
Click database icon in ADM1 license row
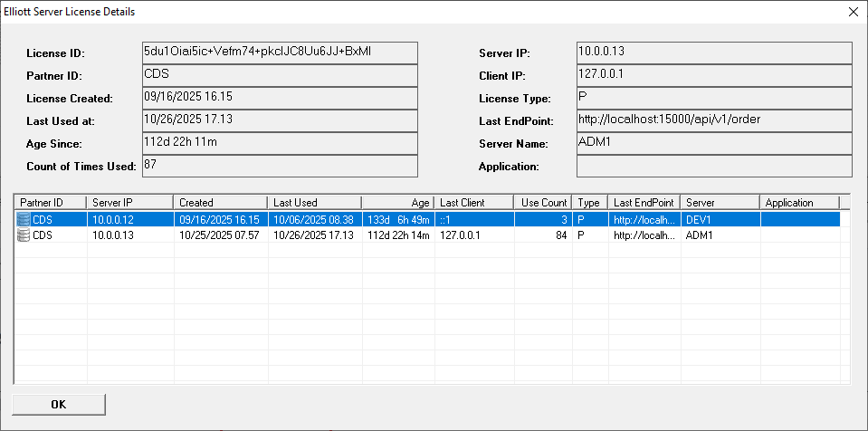click(x=24, y=235)
